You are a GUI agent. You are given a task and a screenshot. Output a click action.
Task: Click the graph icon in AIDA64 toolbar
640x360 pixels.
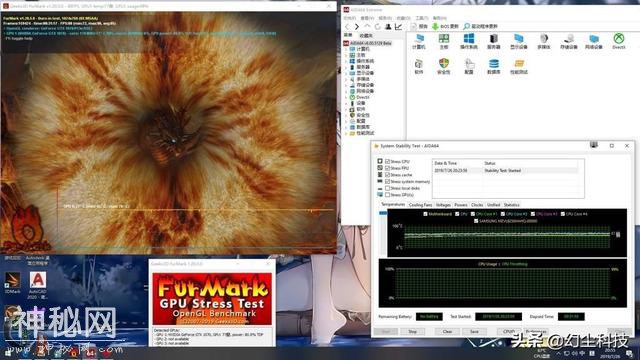(x=398, y=27)
